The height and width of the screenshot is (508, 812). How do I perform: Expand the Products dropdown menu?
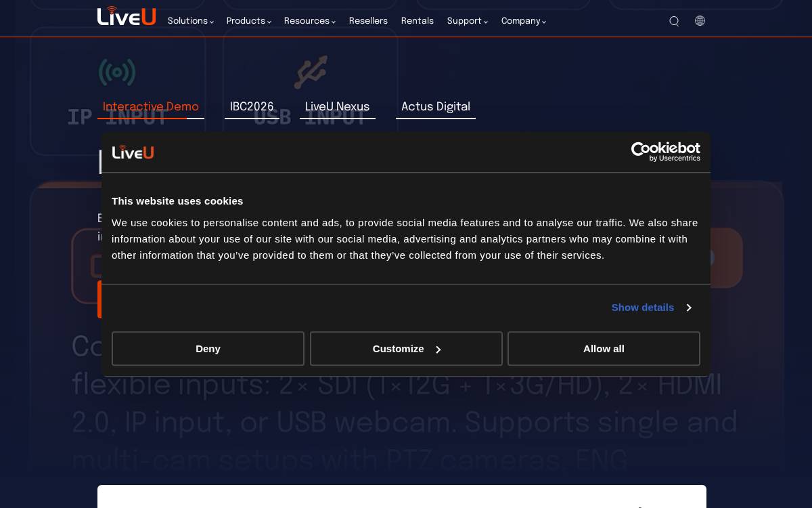pos(249,21)
